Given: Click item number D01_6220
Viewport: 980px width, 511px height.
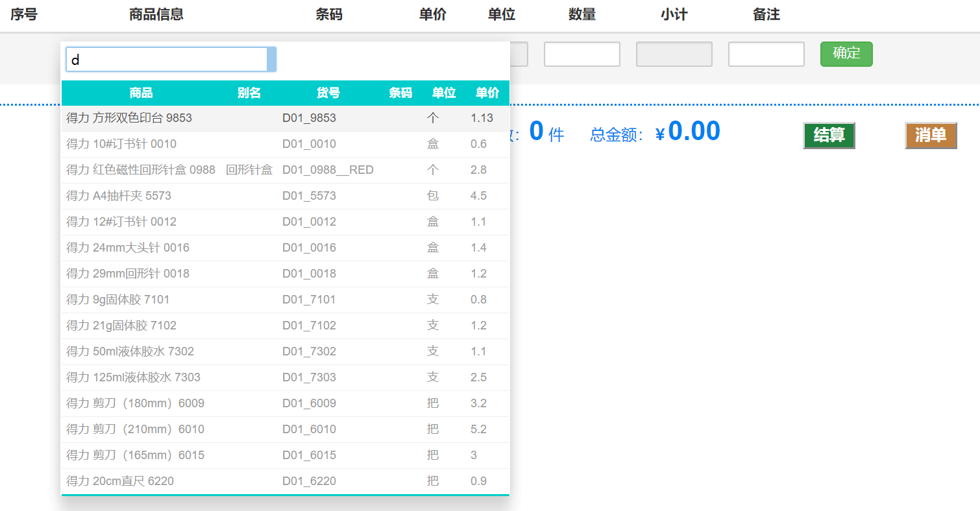Looking at the screenshot, I should [309, 481].
